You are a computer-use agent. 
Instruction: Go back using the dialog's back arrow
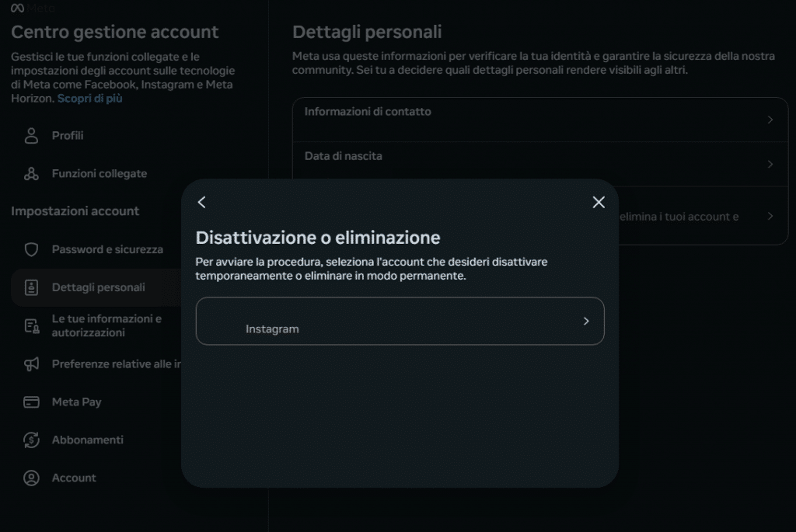point(201,203)
